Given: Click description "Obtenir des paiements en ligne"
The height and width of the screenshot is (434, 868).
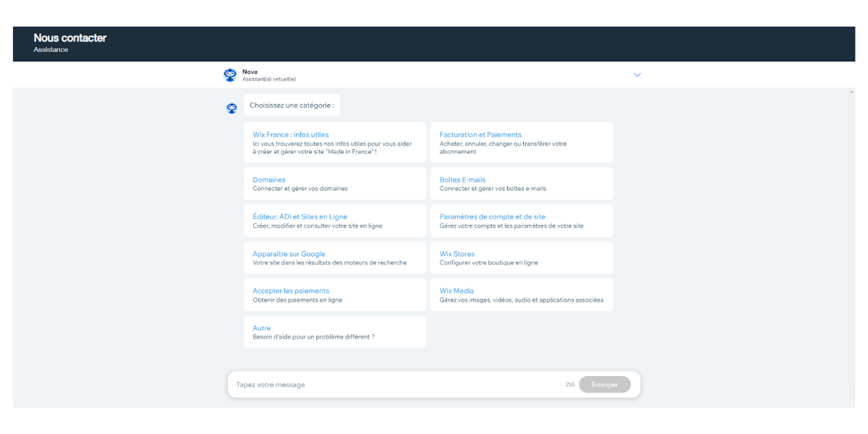Looking at the screenshot, I should (297, 299).
